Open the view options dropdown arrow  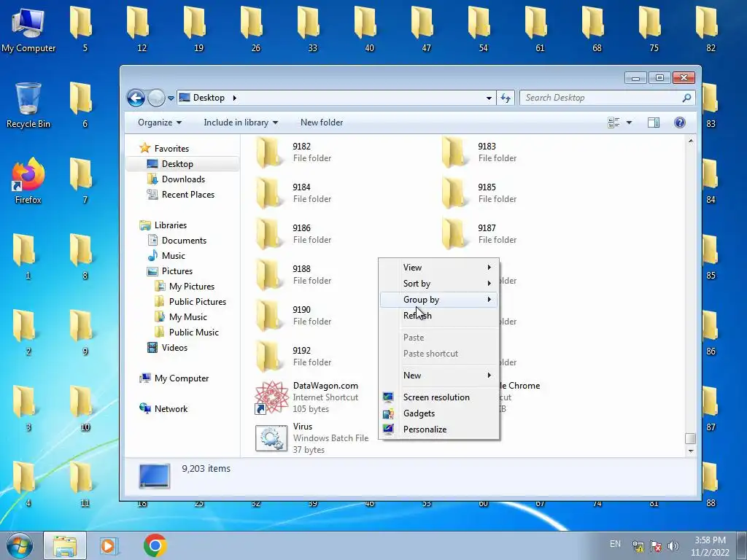(629, 122)
